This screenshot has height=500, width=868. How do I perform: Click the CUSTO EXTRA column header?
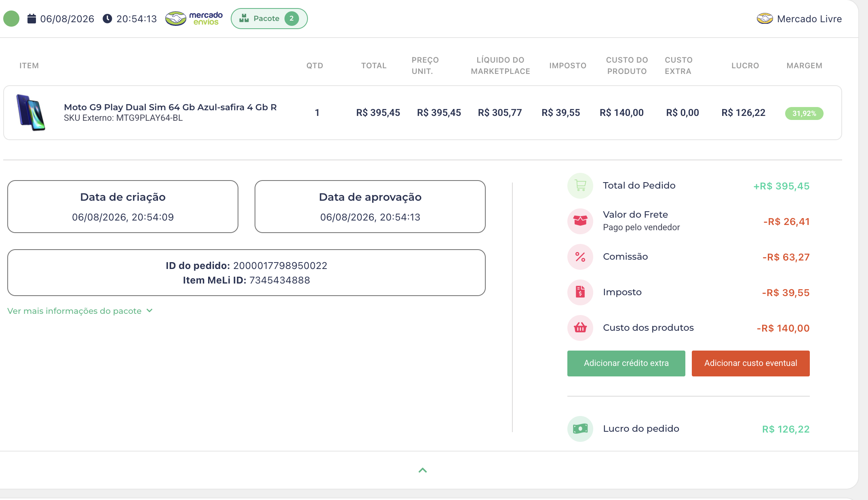pos(678,65)
